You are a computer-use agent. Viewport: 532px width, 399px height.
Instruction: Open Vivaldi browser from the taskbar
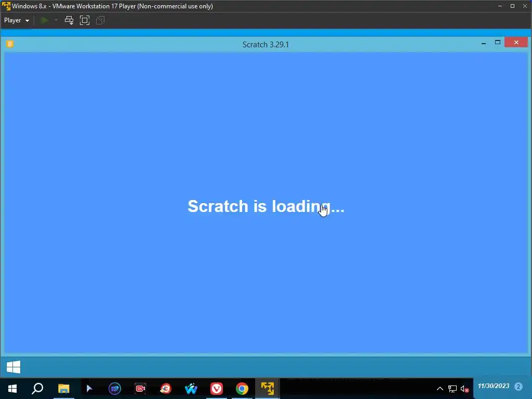(x=217, y=389)
